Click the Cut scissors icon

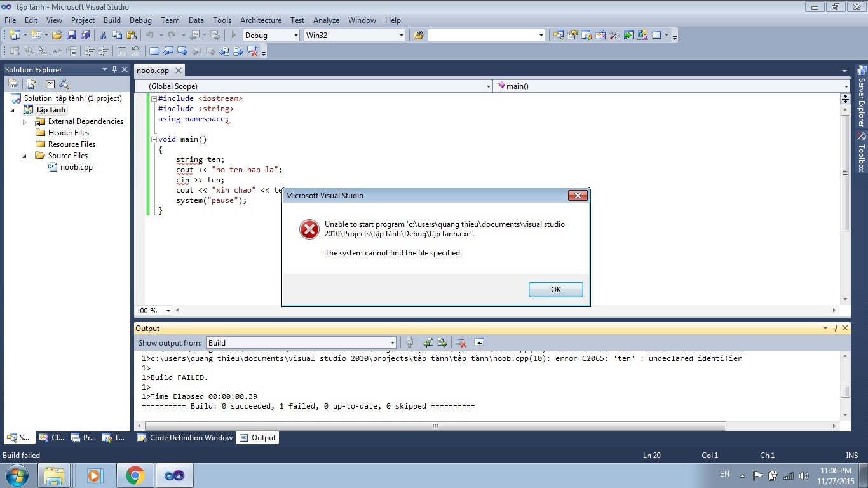click(x=103, y=36)
